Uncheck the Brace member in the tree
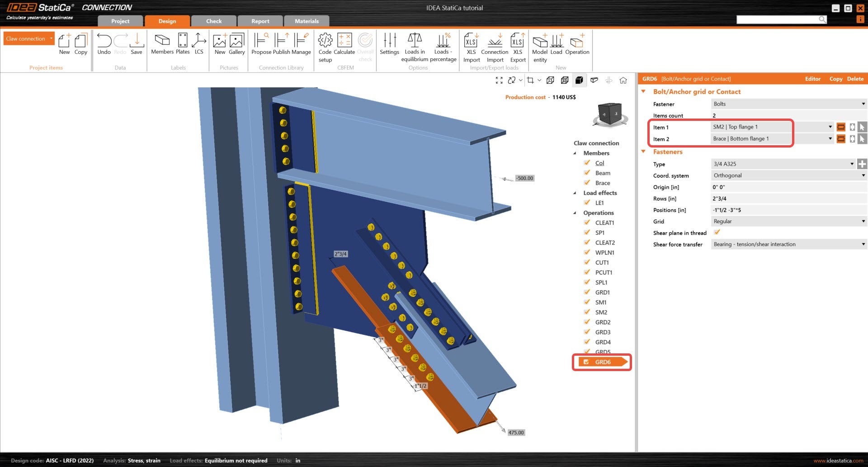The image size is (868, 467). (586, 183)
